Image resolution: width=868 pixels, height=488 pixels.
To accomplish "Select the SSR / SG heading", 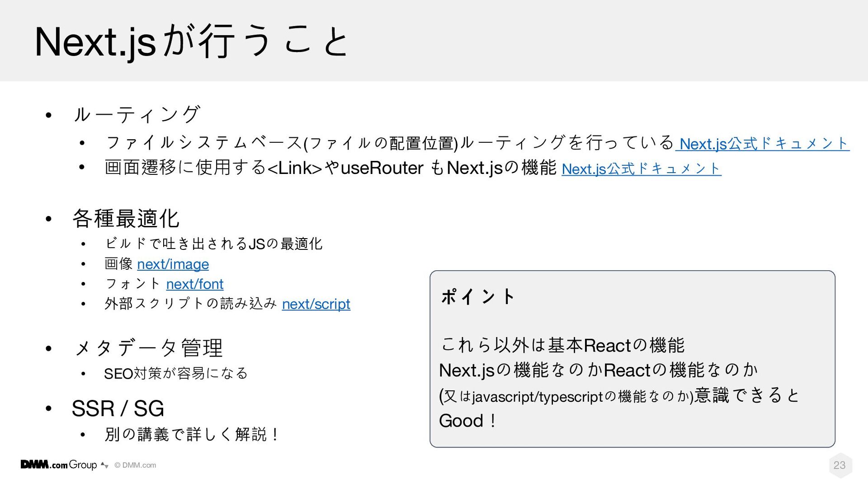I will point(118,409).
